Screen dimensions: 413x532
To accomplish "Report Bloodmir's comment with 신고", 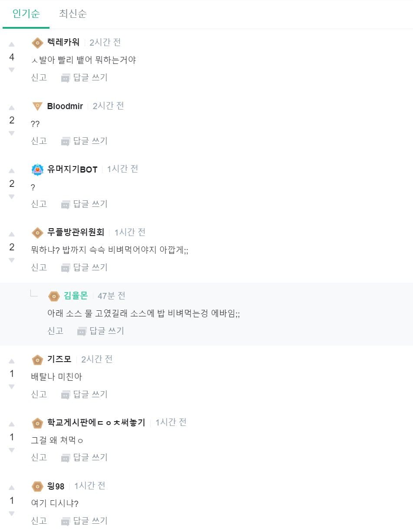I will pyautogui.click(x=39, y=141).
